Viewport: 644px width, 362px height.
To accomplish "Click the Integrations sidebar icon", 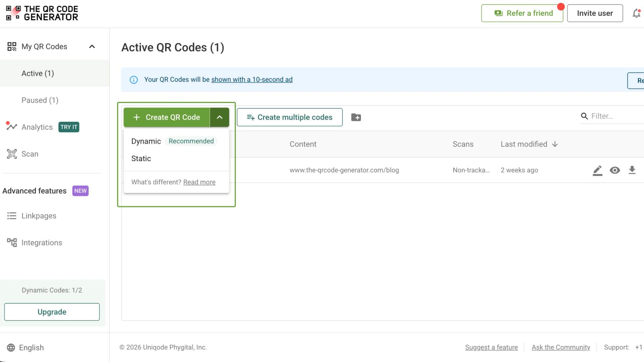I will 12,242.
